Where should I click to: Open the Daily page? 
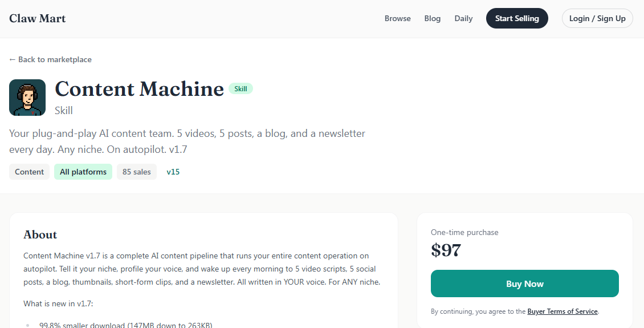463,18
